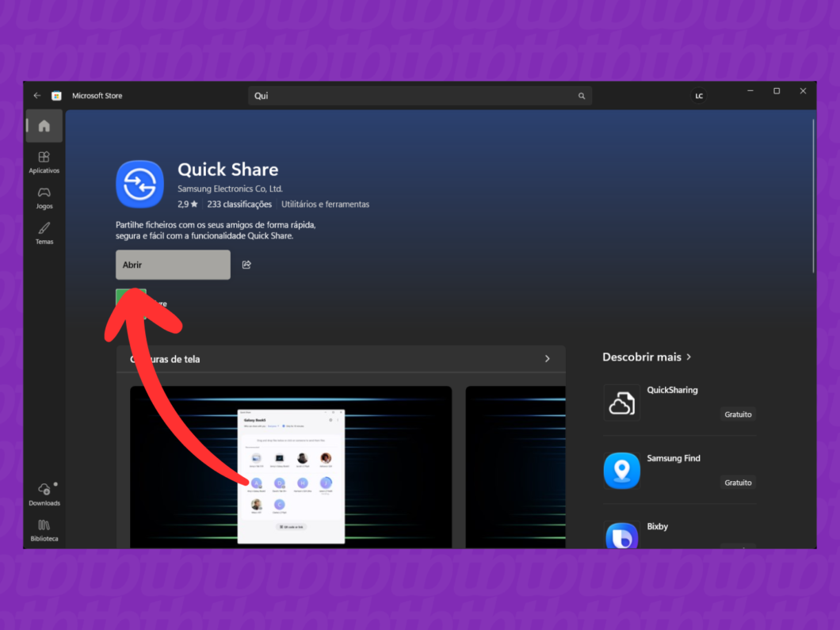The height and width of the screenshot is (630, 840).
Task: Open the Bixby app title
Action: pyautogui.click(x=657, y=526)
